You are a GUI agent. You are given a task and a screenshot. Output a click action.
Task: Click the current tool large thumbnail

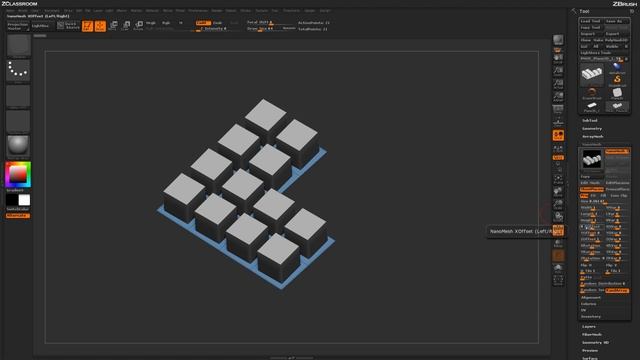tap(592, 74)
